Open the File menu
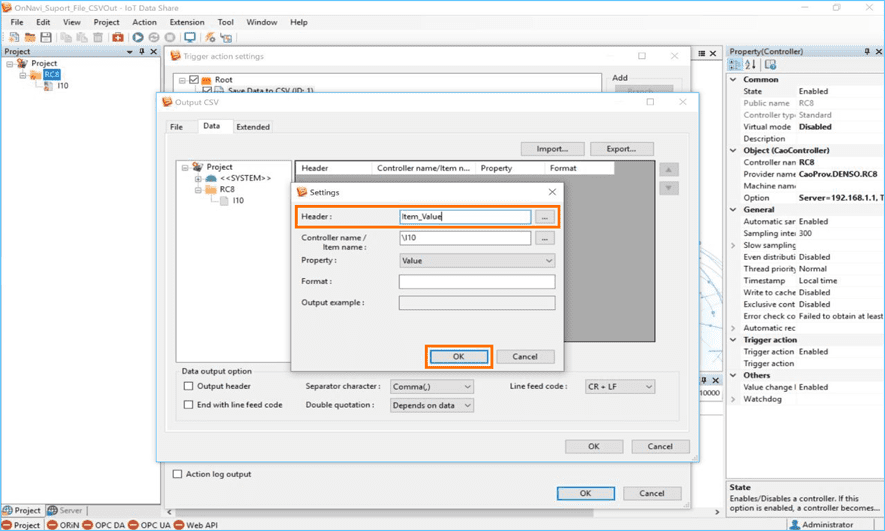Screen dimensions: 885x531 click(17, 22)
